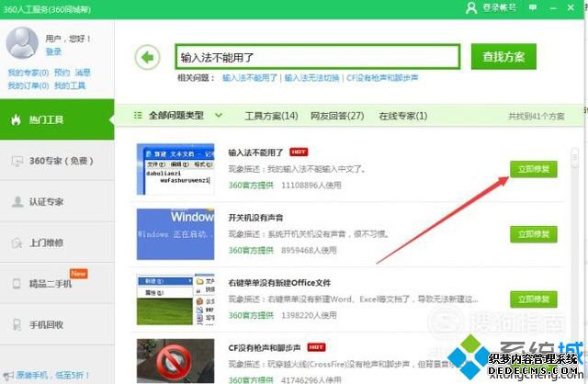The image size is (588, 384).
Task: Open 手机回收 sidebar item
Action: coord(57,325)
